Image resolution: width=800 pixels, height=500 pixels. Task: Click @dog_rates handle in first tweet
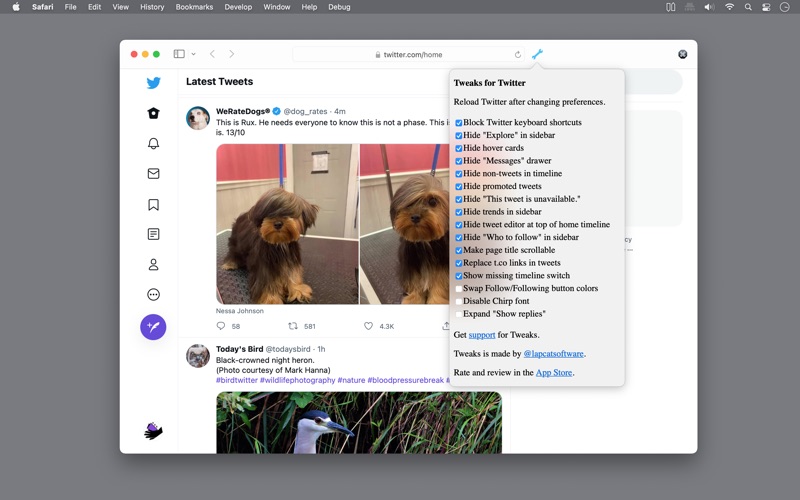click(x=306, y=111)
